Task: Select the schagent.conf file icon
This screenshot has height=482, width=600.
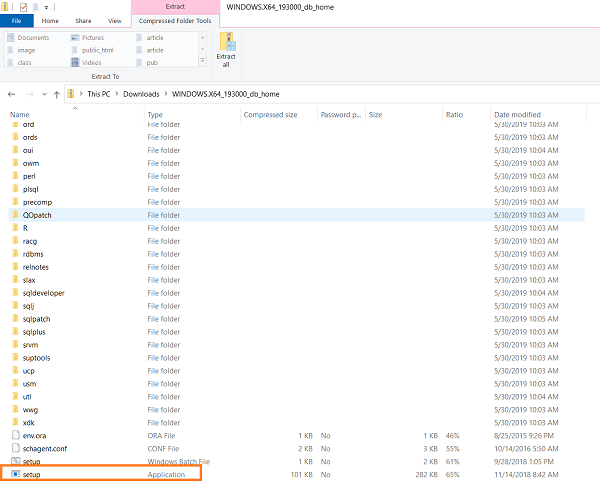Action: [15, 448]
